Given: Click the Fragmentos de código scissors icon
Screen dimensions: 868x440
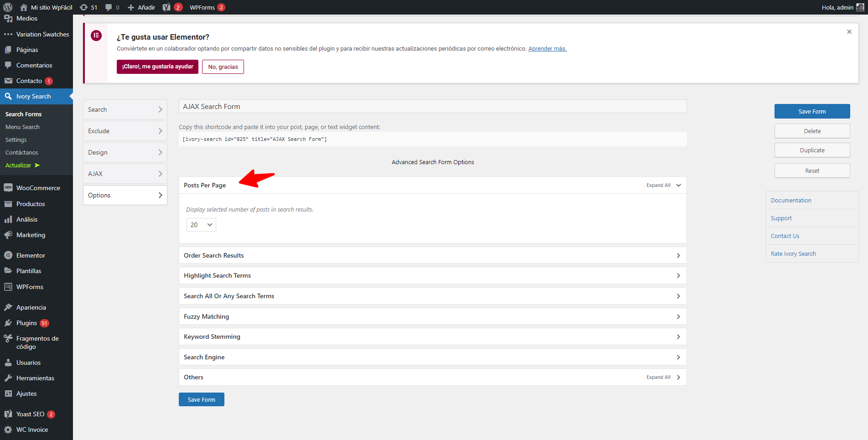Looking at the screenshot, I should tap(8, 338).
